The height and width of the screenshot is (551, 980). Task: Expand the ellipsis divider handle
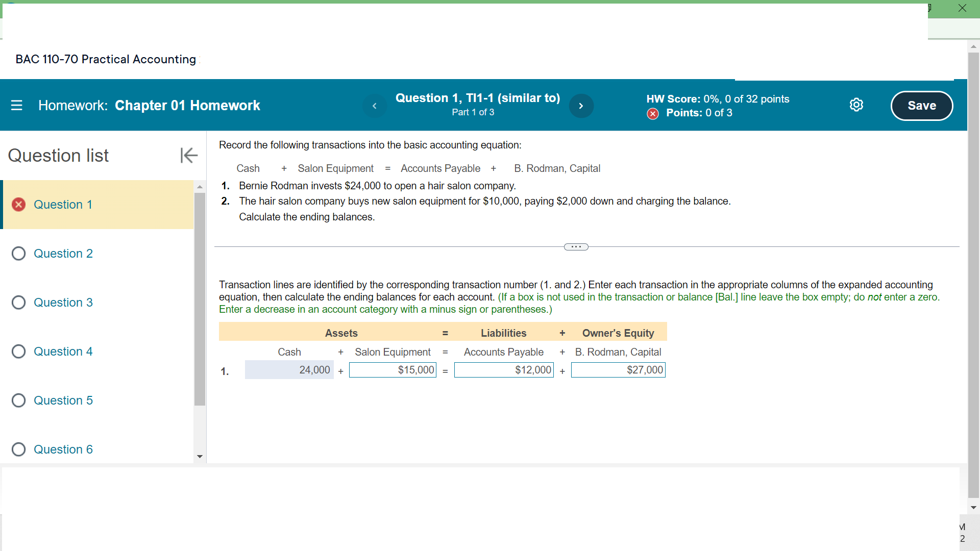point(576,247)
